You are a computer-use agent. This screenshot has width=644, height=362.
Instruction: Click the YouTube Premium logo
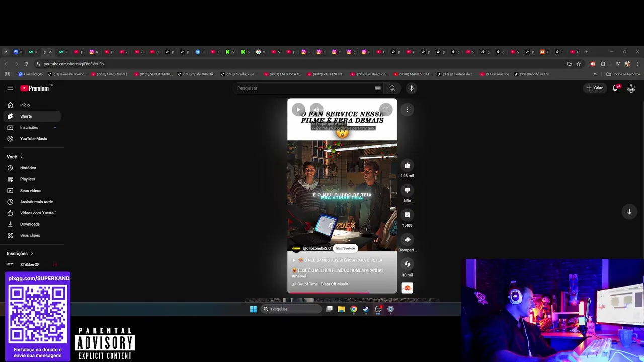coord(35,88)
